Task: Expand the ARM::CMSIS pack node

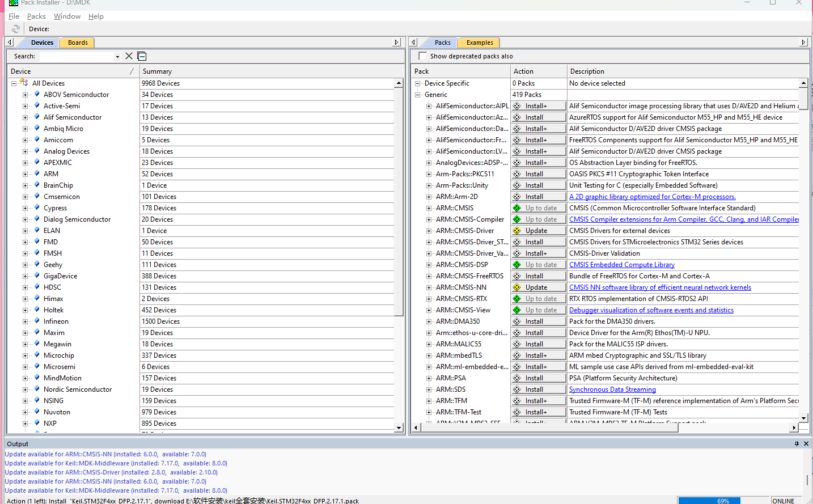Action: click(x=429, y=208)
